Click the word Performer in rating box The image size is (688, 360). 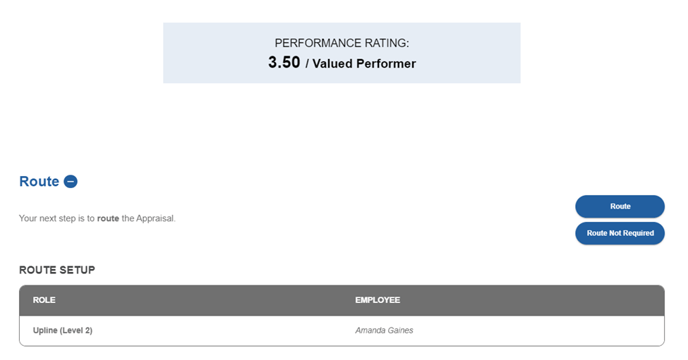click(386, 64)
